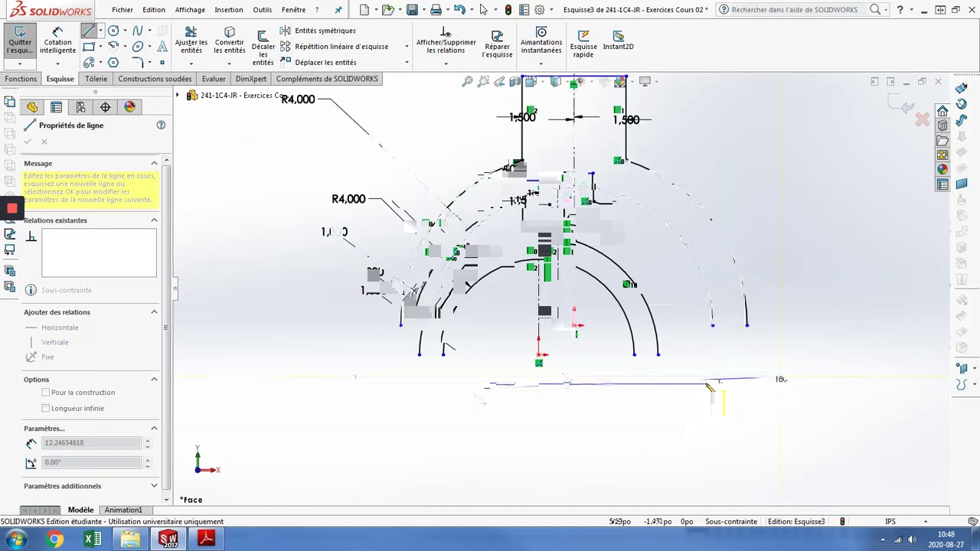This screenshot has width=980, height=551.
Task: Select Convertir les entités tool
Action: [229, 43]
